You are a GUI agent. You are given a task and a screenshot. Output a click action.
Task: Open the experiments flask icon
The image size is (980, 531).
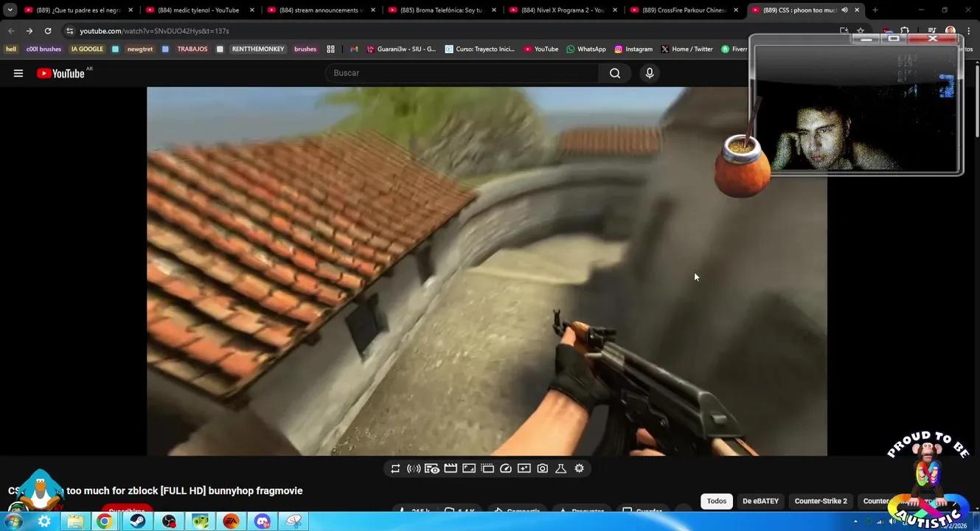pyautogui.click(x=560, y=468)
